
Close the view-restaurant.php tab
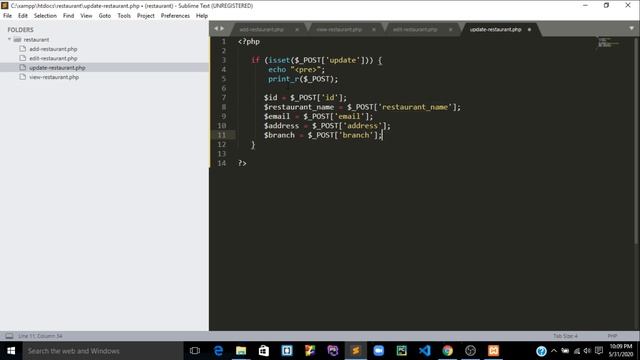(373, 29)
